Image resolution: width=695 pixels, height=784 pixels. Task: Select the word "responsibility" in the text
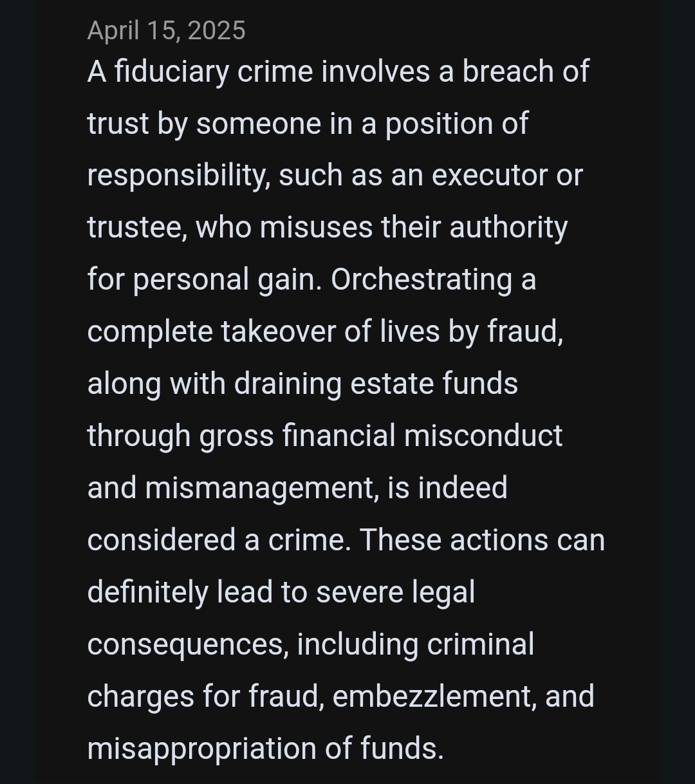tap(178, 176)
